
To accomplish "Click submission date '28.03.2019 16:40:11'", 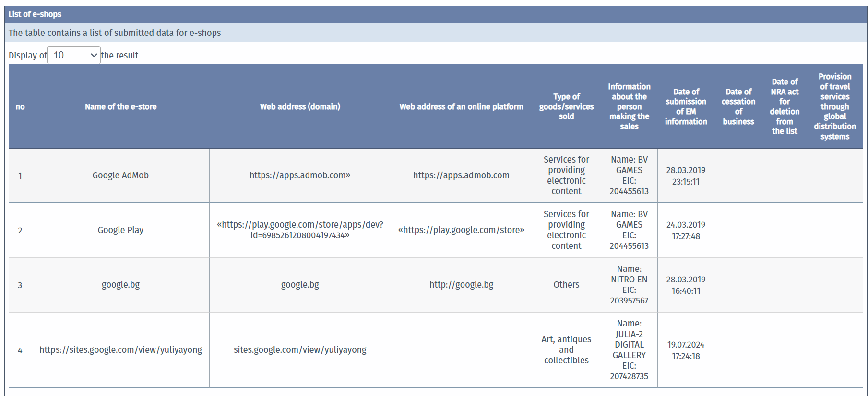I will click(x=686, y=285).
